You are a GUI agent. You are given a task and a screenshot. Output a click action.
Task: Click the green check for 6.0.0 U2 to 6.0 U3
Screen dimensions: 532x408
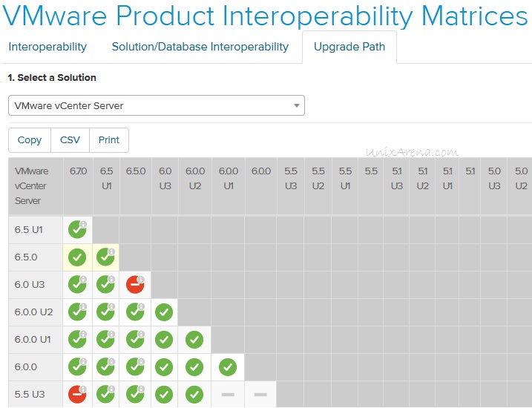(x=164, y=312)
